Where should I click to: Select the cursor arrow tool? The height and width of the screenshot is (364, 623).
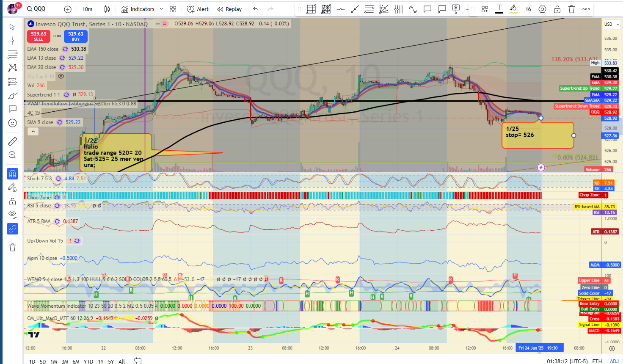(12, 27)
